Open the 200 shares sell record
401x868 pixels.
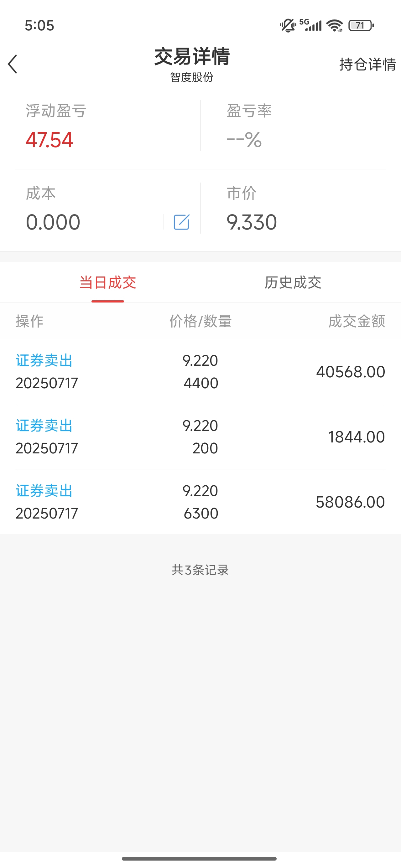(200, 437)
